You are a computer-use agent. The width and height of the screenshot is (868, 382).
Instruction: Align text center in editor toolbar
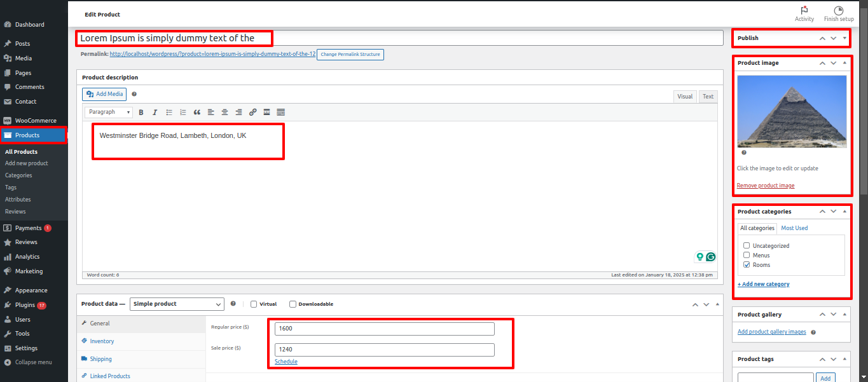224,113
